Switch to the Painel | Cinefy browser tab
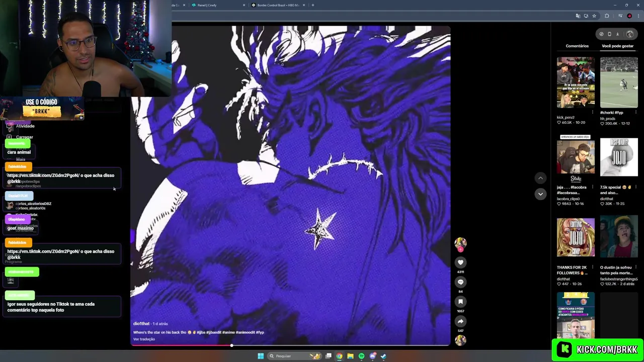Screen dimensions: 644x362 [x=218, y=5]
